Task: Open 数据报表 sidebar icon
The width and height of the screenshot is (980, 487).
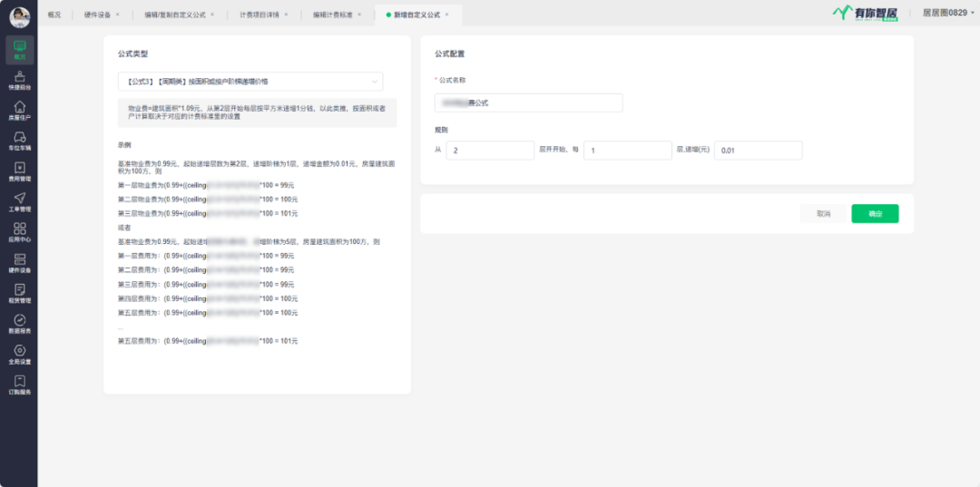Action: 19,324
